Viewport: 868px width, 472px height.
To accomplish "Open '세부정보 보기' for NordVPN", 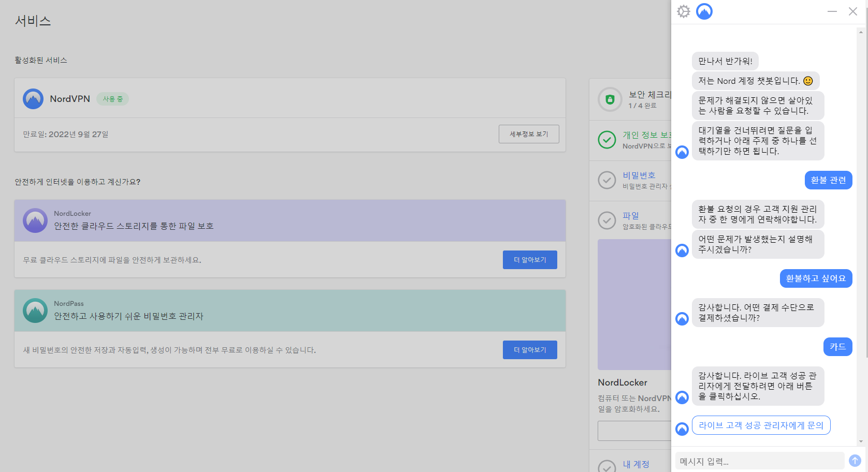I will point(529,134).
